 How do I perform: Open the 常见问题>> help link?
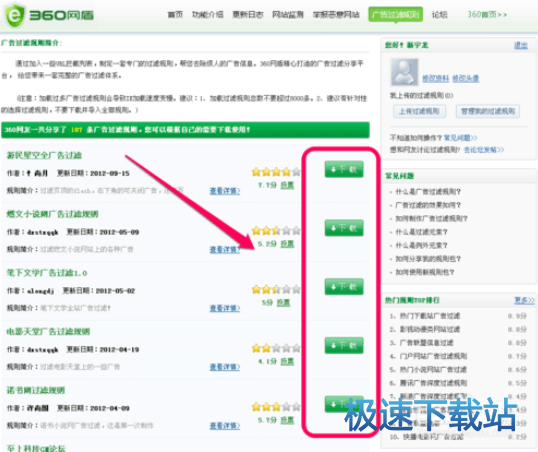coord(460,138)
